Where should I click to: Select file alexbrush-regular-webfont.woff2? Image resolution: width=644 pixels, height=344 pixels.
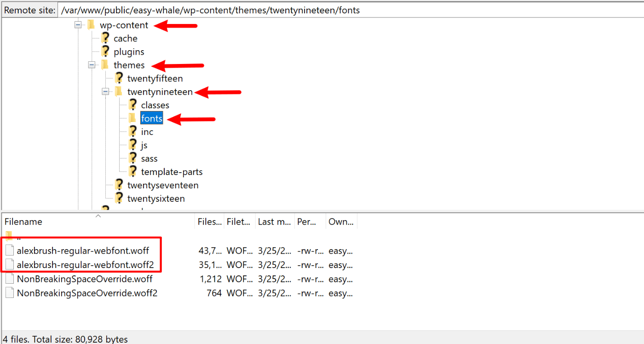[x=86, y=265]
